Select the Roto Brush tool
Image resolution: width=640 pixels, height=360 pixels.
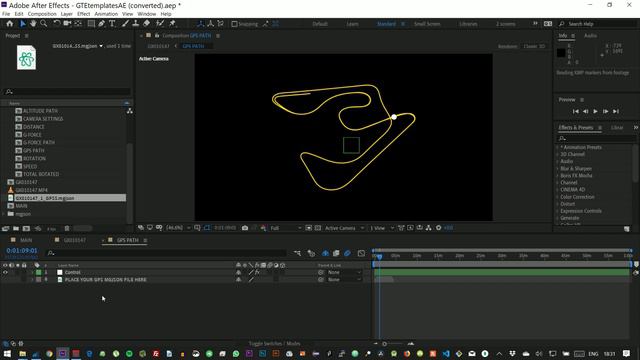coord(160,24)
